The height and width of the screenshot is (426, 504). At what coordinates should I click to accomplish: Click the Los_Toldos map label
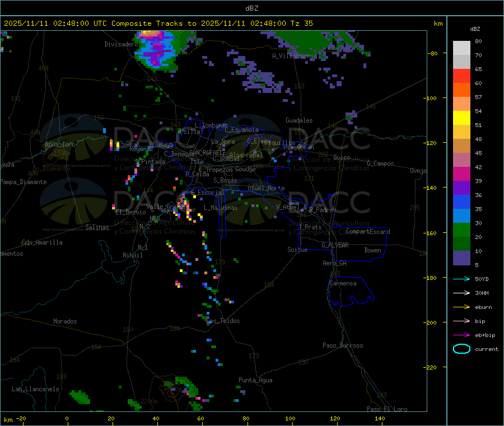click(223, 321)
